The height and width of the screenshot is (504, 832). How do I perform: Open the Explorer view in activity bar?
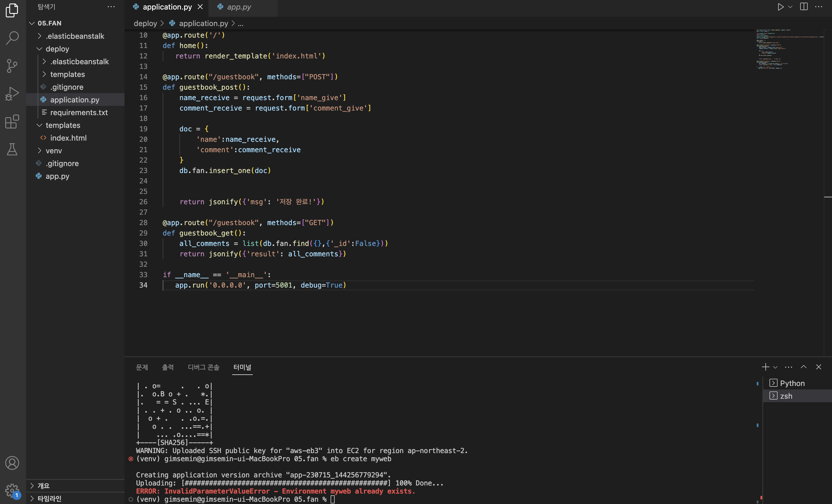pyautogui.click(x=12, y=10)
